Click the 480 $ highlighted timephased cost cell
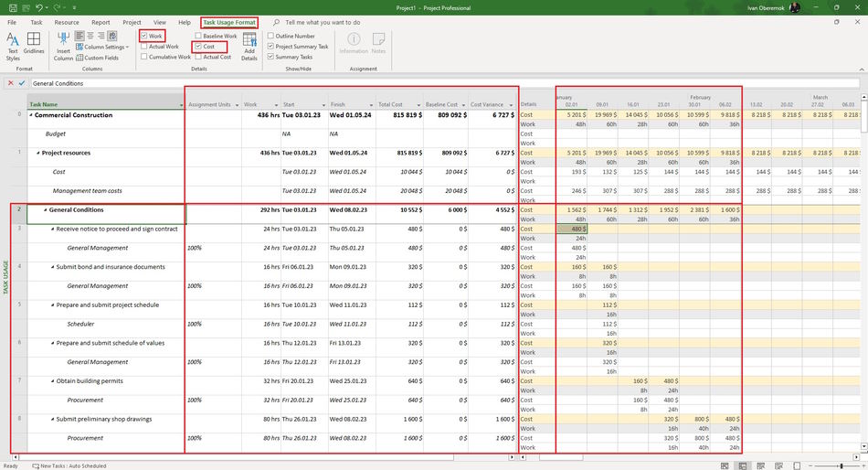 point(571,229)
